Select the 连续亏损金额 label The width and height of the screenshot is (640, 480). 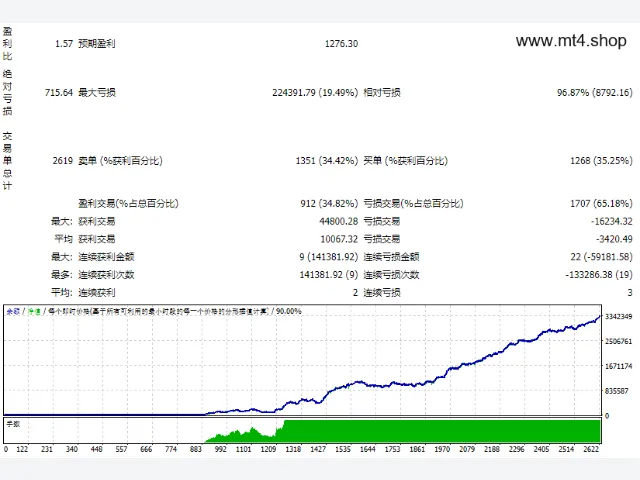coord(391,257)
